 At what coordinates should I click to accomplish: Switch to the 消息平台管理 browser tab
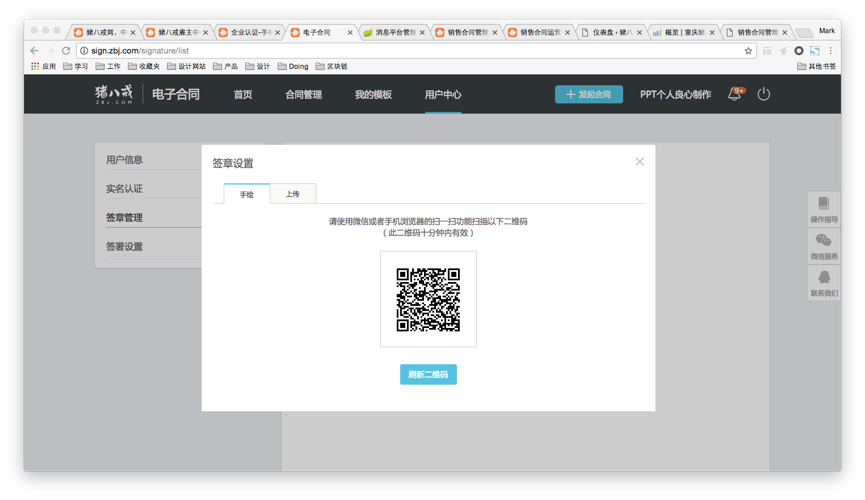(392, 33)
